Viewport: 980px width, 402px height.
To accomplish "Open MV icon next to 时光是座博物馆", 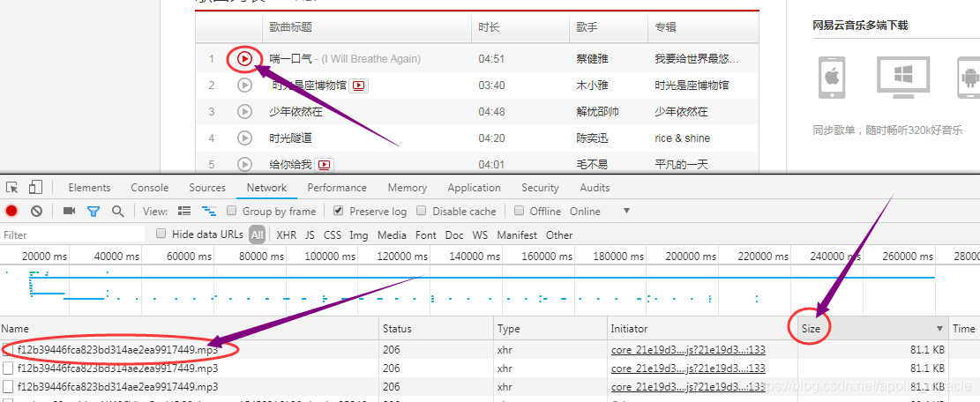I will 359,86.
